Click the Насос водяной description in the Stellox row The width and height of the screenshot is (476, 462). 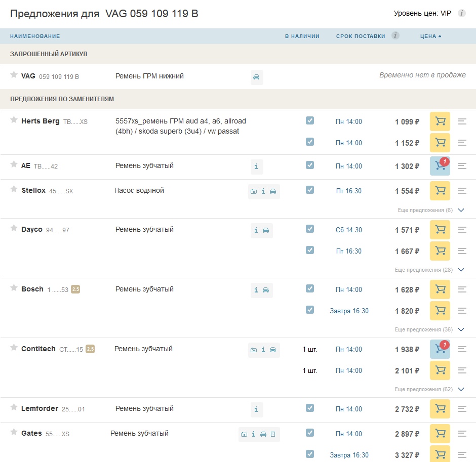coord(139,190)
